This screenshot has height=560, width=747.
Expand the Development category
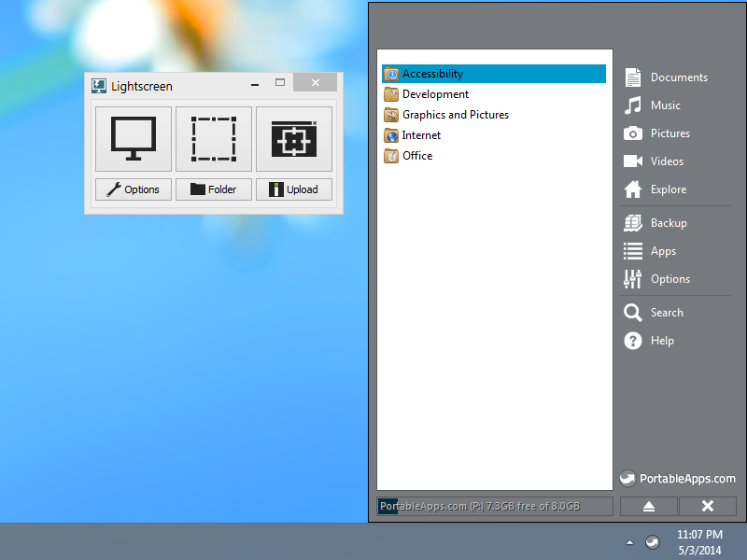coord(435,94)
